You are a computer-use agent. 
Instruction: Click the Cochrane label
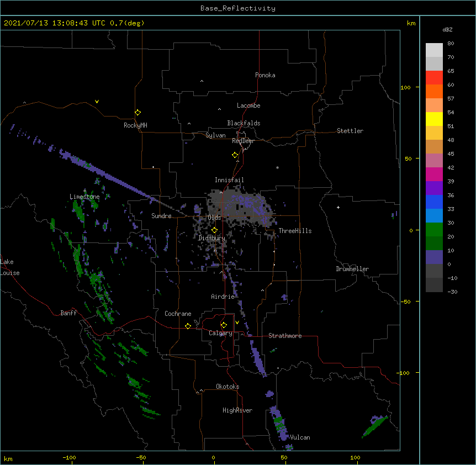(178, 314)
